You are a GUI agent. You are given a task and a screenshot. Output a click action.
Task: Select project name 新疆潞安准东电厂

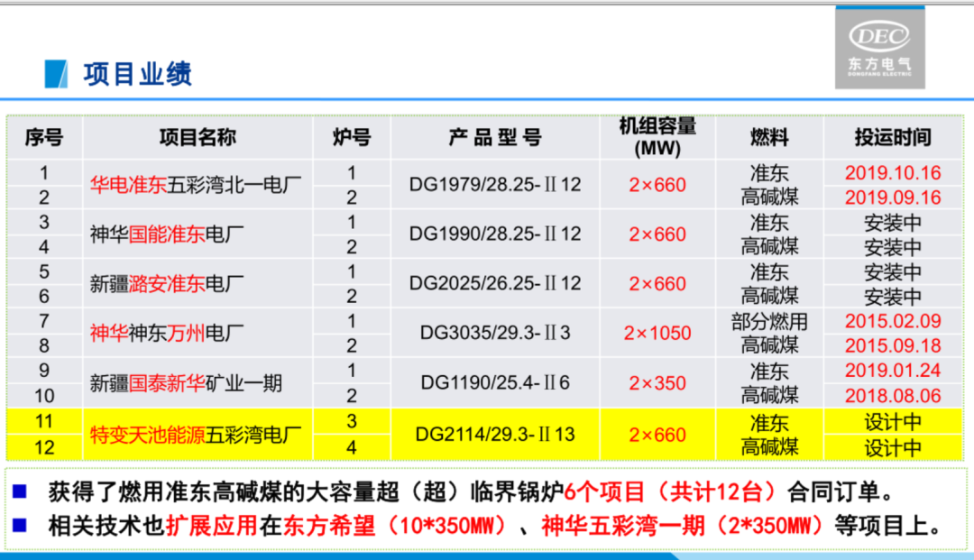(167, 284)
